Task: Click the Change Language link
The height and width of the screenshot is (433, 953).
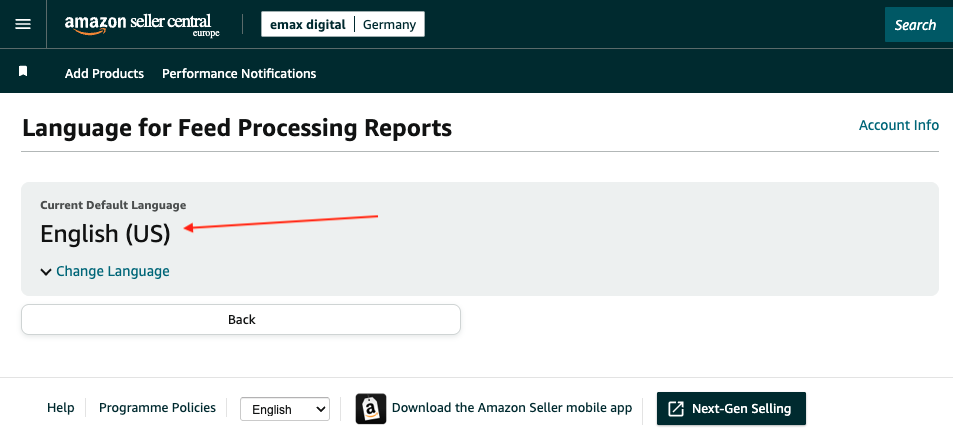Action: click(112, 271)
